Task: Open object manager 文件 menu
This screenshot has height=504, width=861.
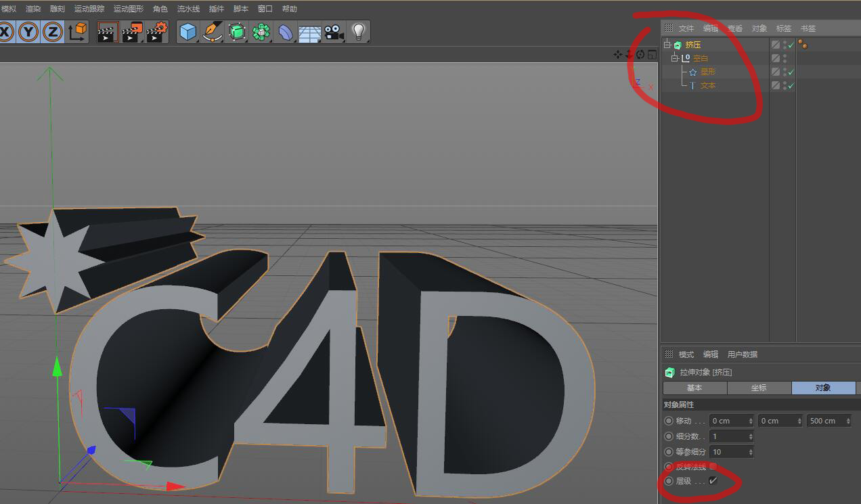Action: (686, 28)
